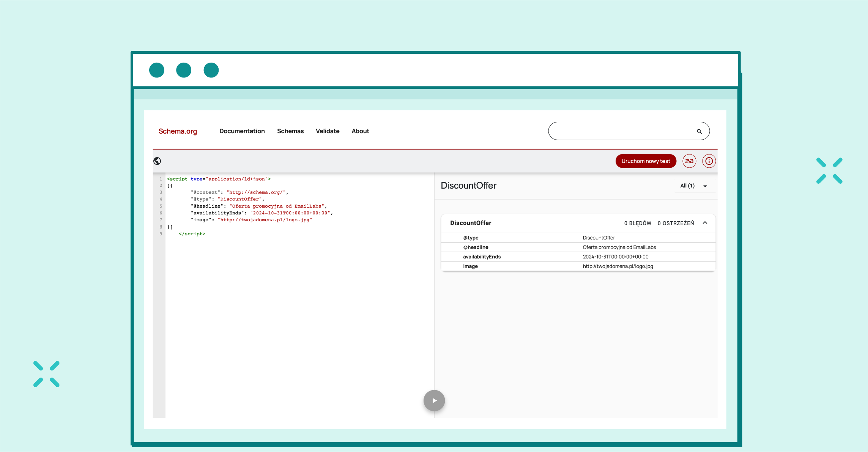Select the image result row
The image size is (868, 452).
[x=578, y=266]
